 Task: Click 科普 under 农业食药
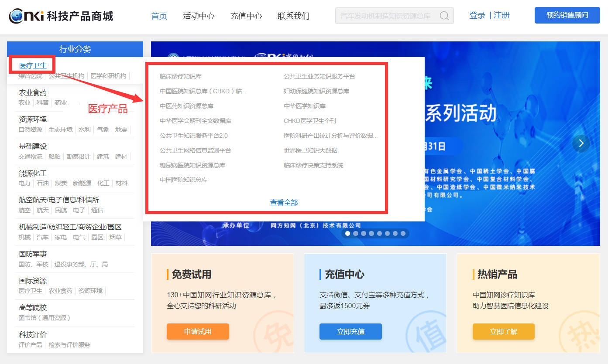click(x=43, y=102)
